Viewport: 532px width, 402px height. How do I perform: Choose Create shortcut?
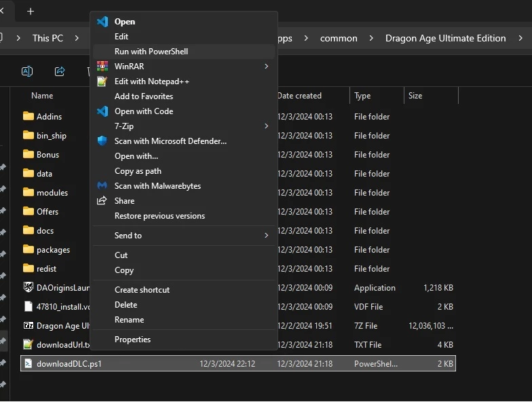point(184,289)
